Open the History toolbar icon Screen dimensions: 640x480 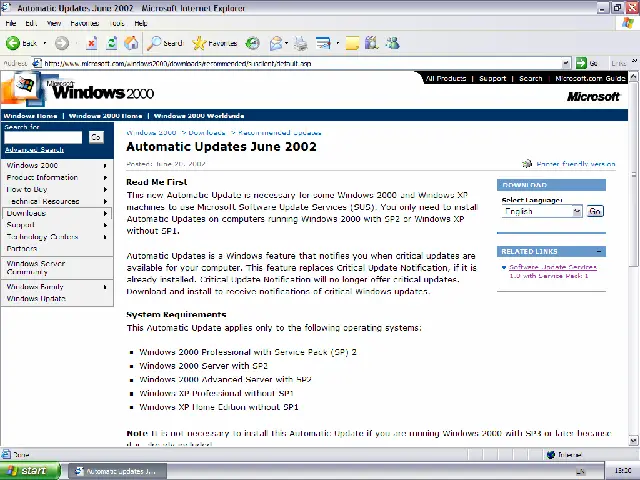(253, 43)
